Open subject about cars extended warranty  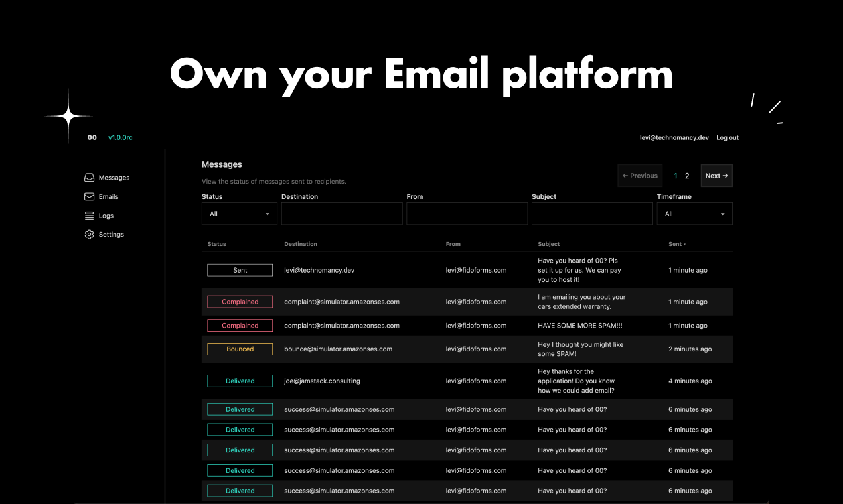(x=582, y=302)
